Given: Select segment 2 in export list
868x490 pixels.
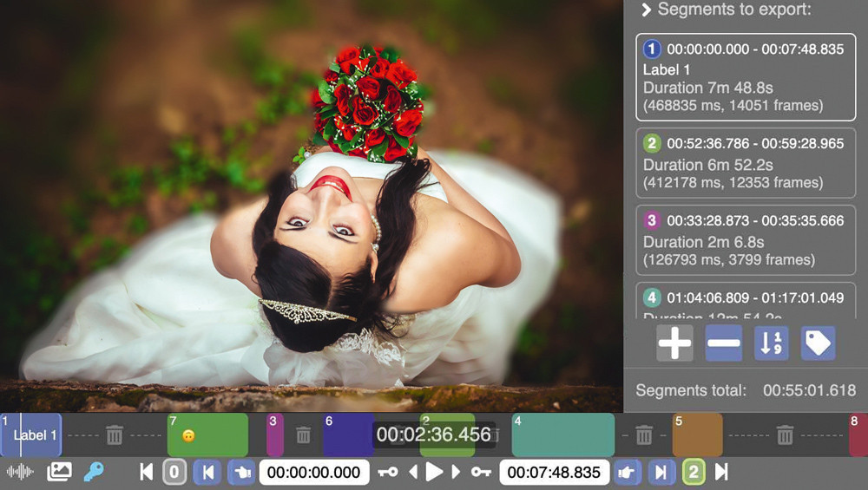Looking at the screenshot, I should tap(746, 162).
